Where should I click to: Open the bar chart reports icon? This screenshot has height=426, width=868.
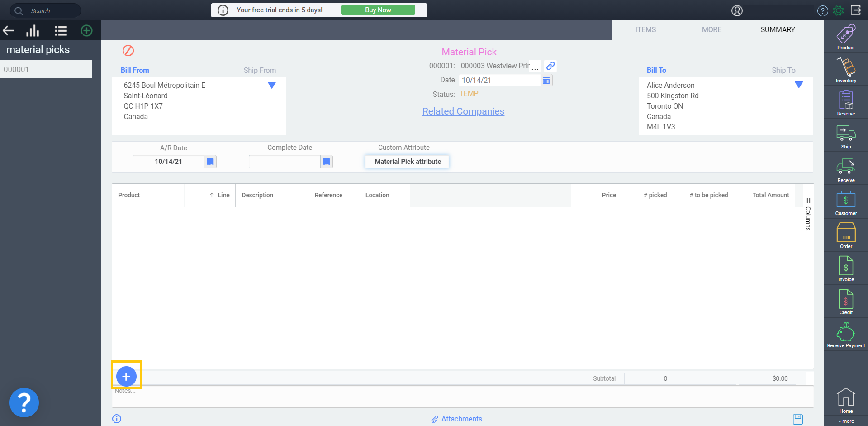pyautogui.click(x=33, y=31)
